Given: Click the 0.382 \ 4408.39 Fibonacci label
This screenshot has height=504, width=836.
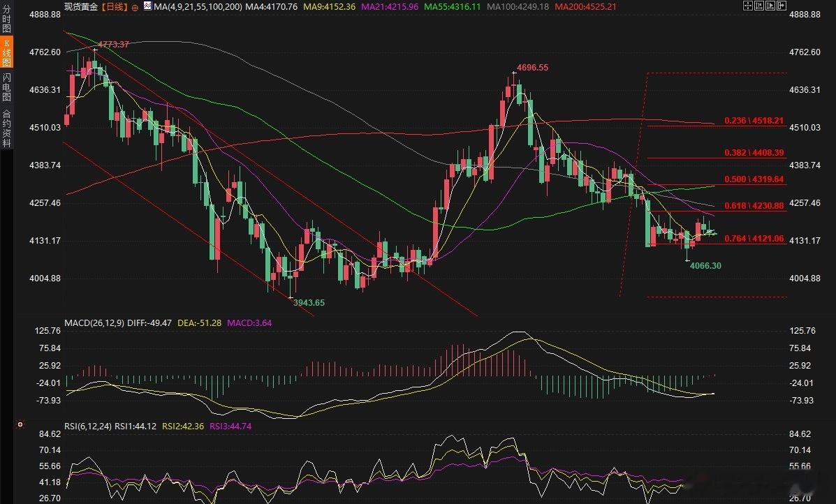Looking at the screenshot, I should pos(754,153).
